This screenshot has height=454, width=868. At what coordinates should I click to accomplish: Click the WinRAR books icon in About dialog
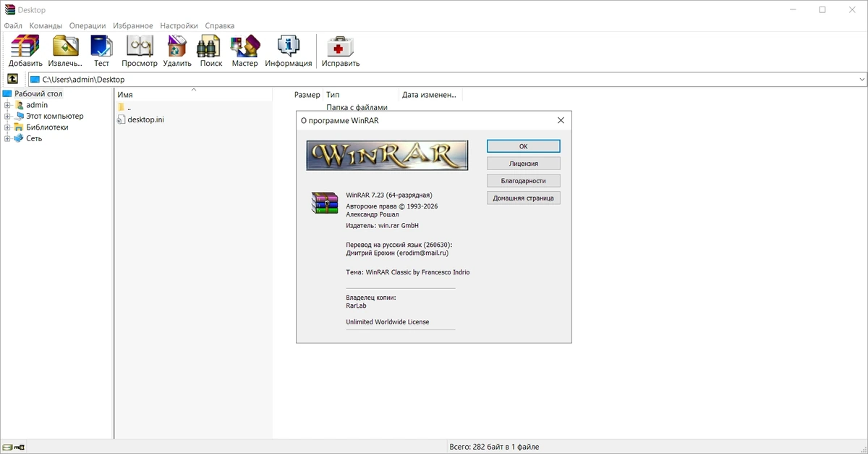tap(325, 202)
